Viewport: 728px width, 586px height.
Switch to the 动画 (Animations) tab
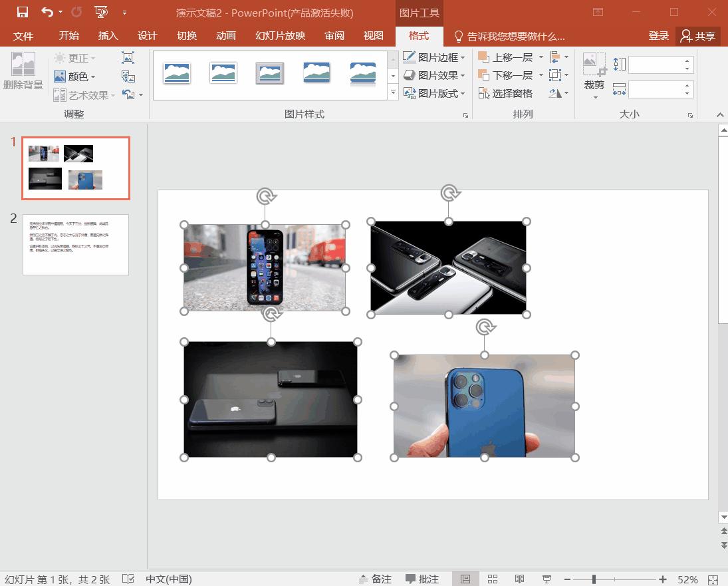click(226, 36)
